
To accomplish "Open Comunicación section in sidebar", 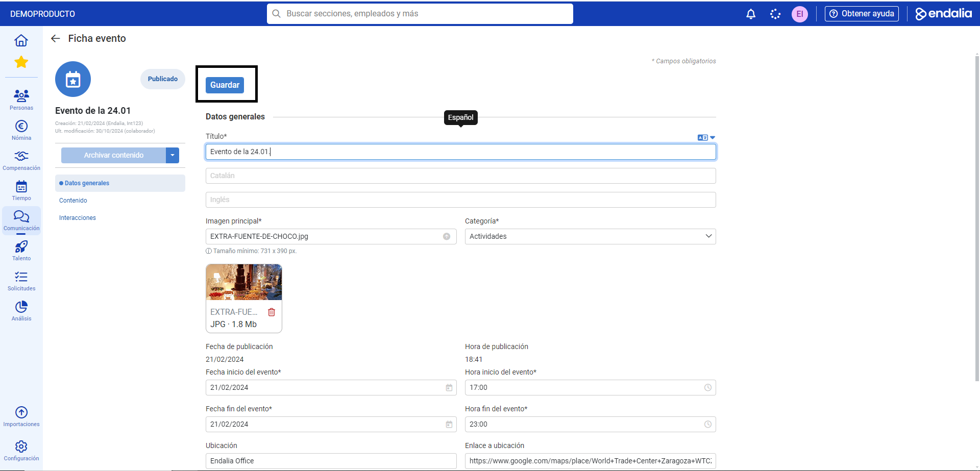I will [x=21, y=220].
